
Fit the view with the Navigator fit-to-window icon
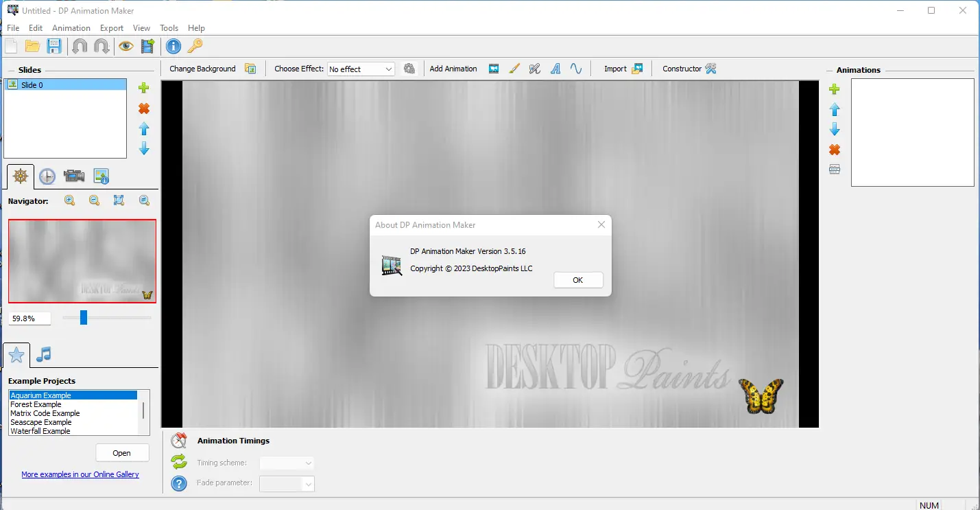pos(119,200)
